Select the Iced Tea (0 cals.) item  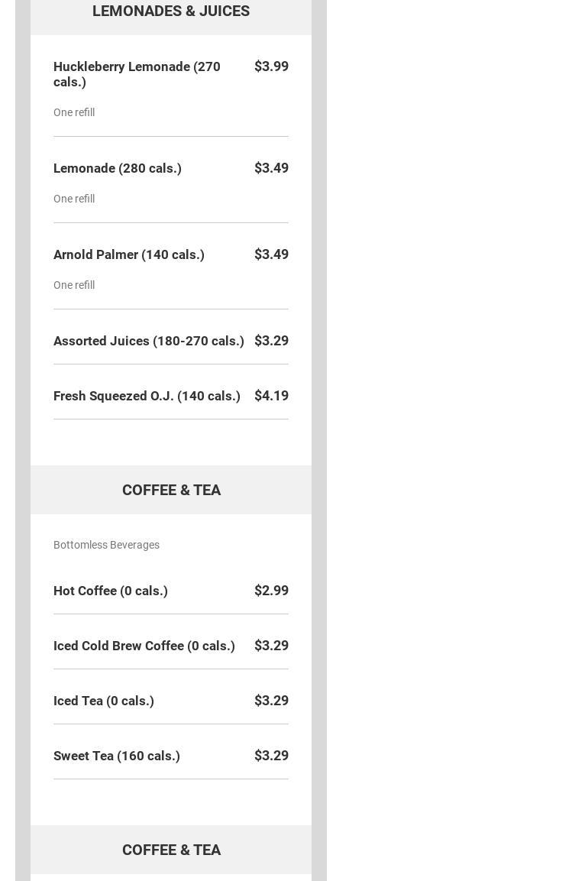(104, 701)
